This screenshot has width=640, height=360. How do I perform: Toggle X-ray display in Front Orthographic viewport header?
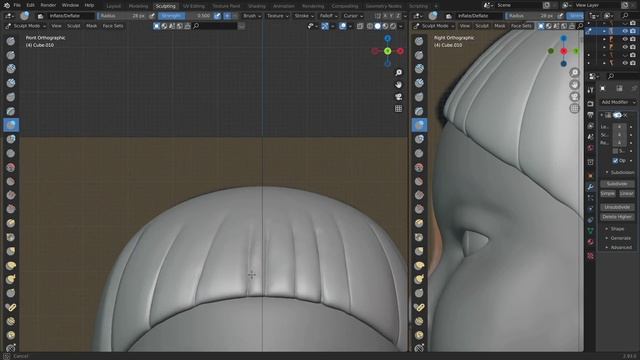(x=360, y=26)
